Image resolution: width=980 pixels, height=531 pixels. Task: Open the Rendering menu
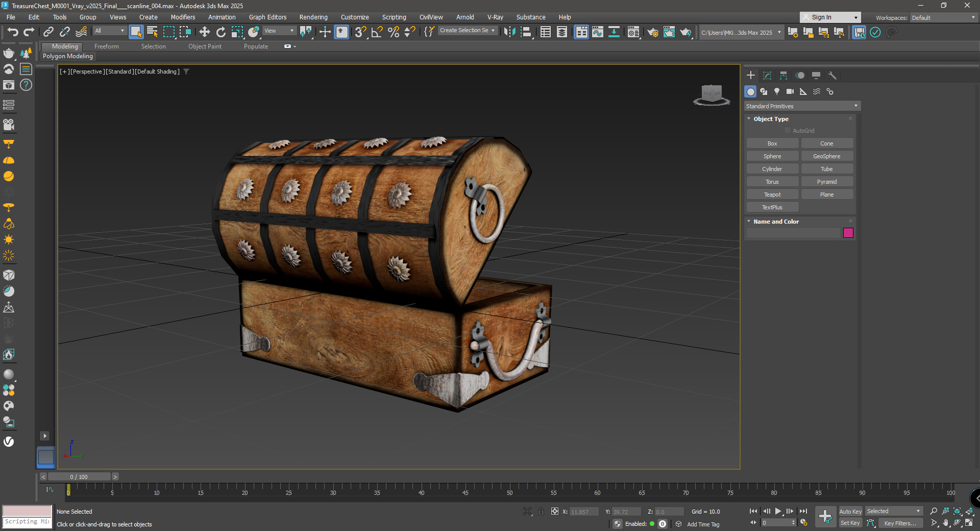[x=313, y=17]
